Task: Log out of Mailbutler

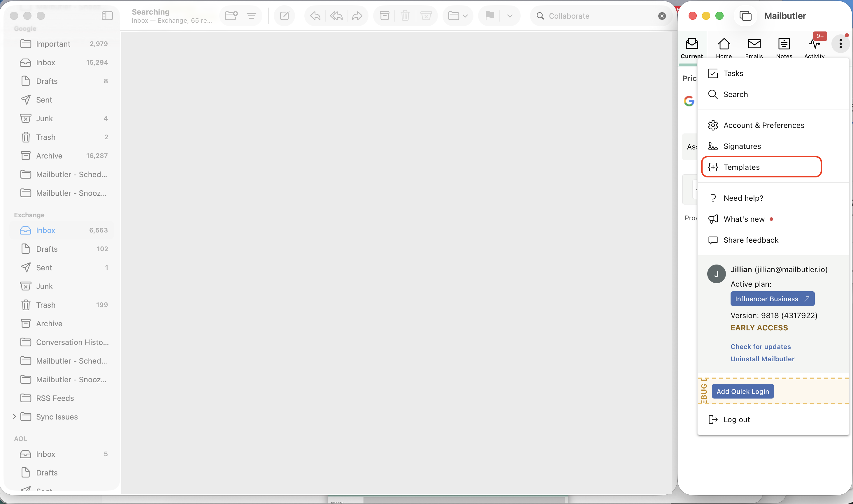Action: [x=773, y=420]
